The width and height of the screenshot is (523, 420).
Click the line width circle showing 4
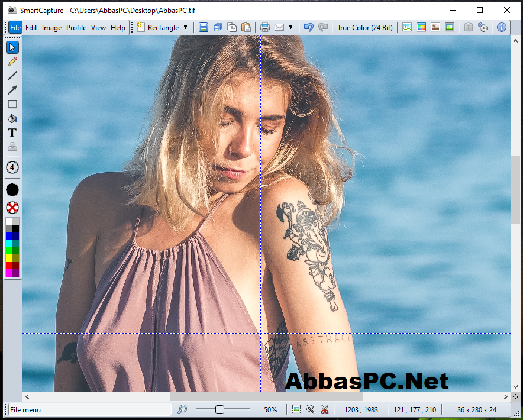[12, 167]
